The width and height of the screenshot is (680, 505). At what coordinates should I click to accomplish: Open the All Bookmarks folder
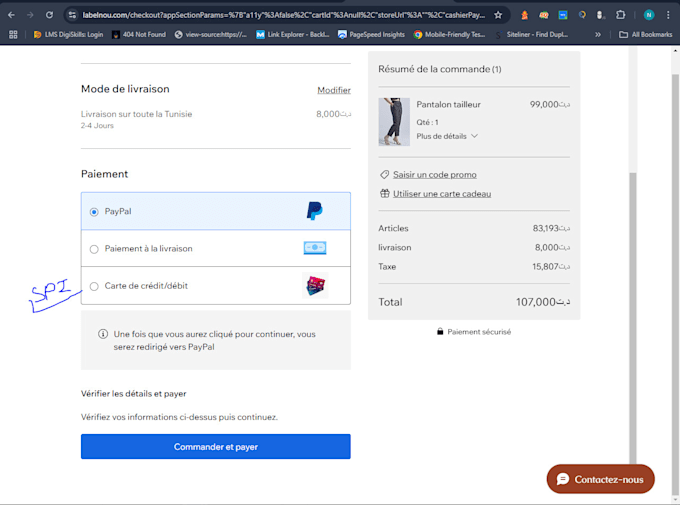(645, 34)
